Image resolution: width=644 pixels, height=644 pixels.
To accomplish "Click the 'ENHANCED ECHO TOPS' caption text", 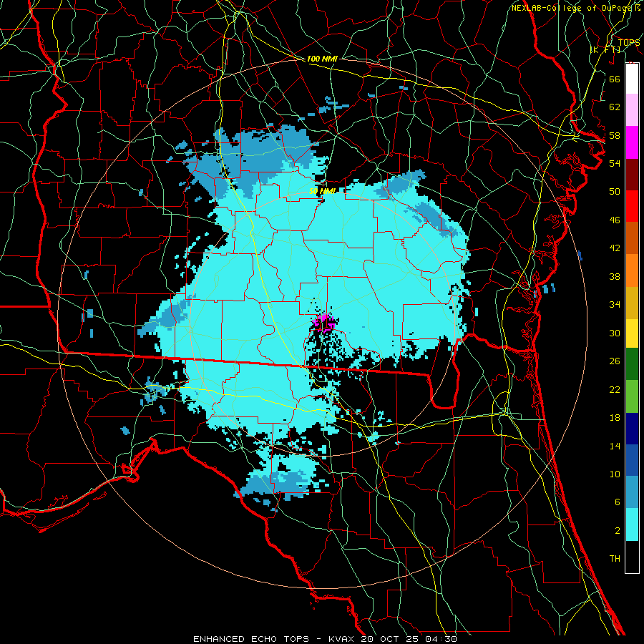I will (251, 639).
